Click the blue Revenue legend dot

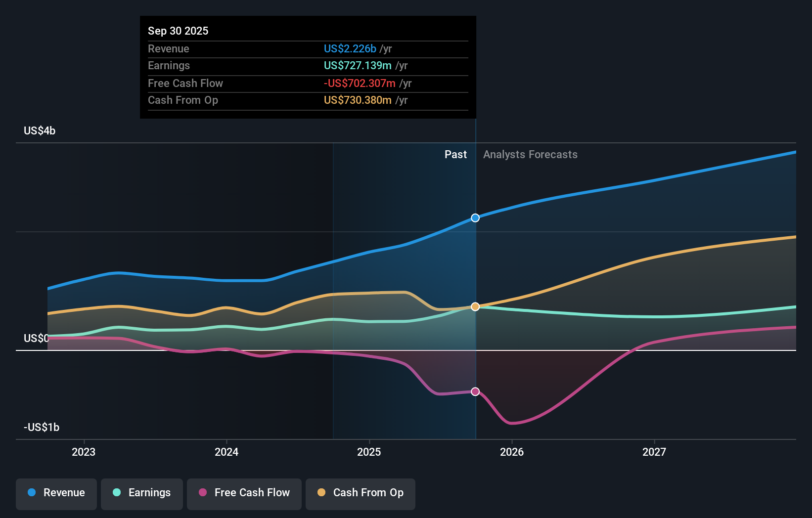31,493
